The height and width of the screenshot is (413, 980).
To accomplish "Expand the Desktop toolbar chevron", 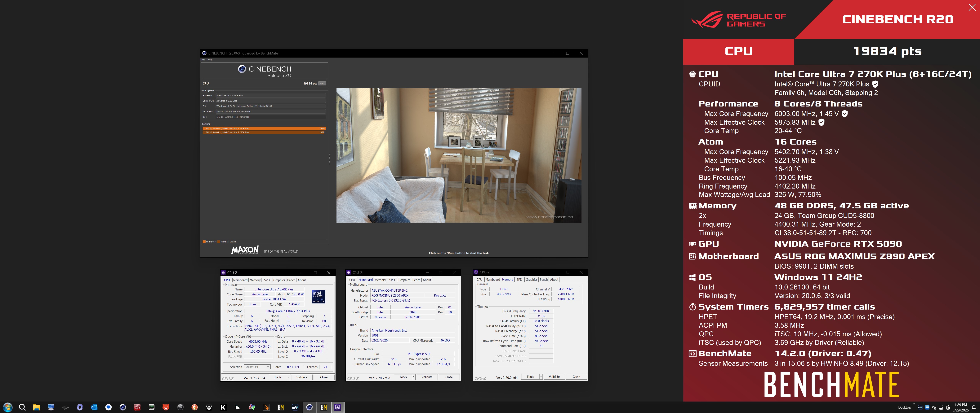I will [x=914, y=404].
